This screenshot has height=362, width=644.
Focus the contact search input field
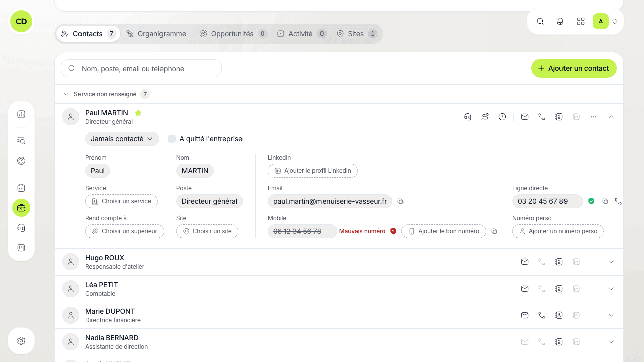pyautogui.click(x=141, y=69)
